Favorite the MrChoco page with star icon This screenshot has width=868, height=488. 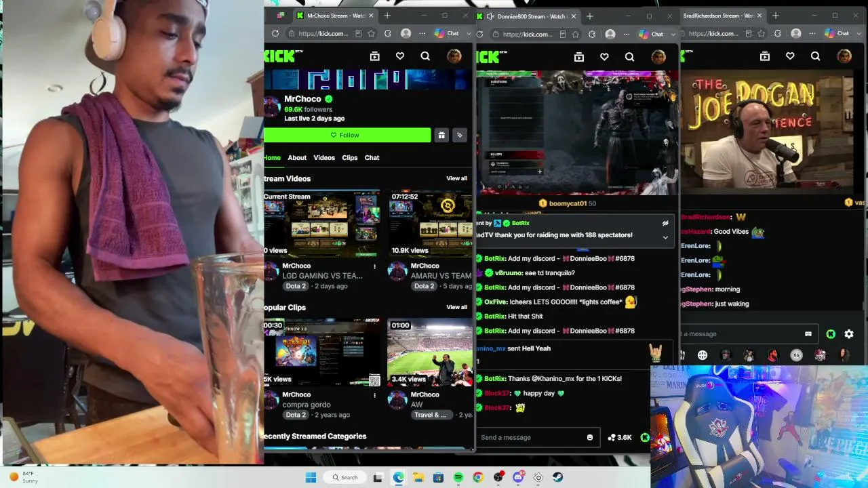click(372, 34)
